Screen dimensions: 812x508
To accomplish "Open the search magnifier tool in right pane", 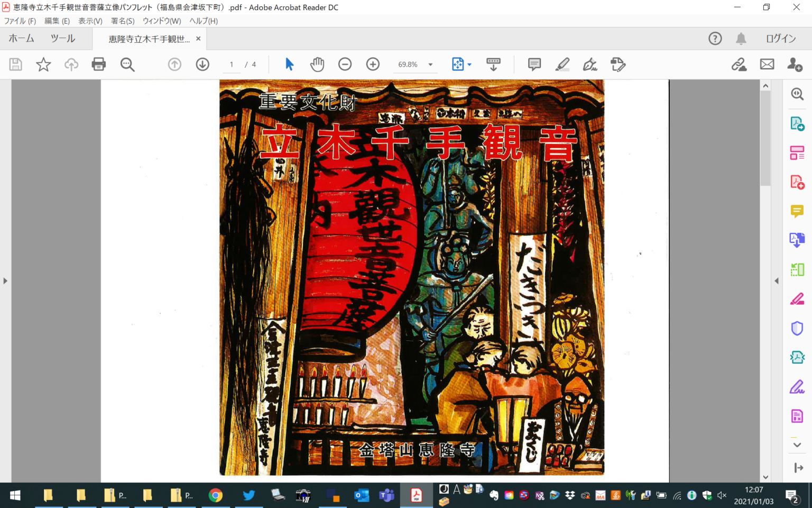I will click(797, 94).
